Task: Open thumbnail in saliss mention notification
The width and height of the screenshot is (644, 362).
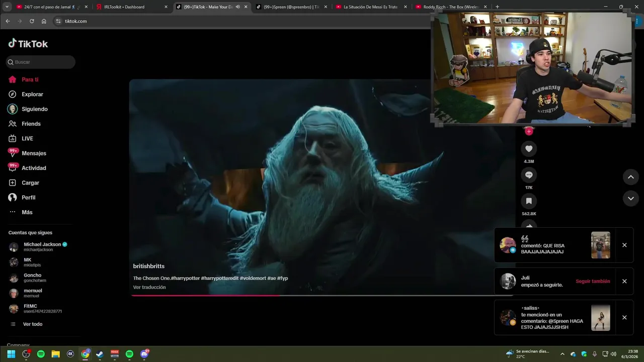Action: click(x=600, y=317)
